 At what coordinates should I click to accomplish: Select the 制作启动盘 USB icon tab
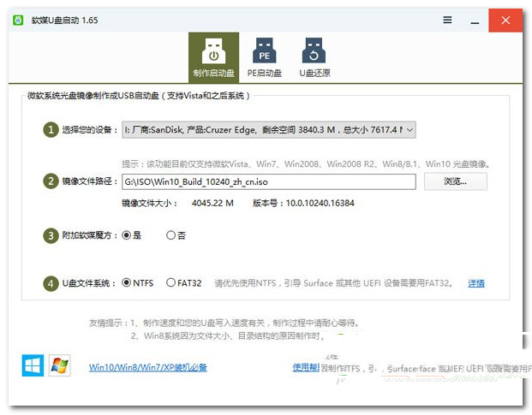pyautogui.click(x=213, y=56)
